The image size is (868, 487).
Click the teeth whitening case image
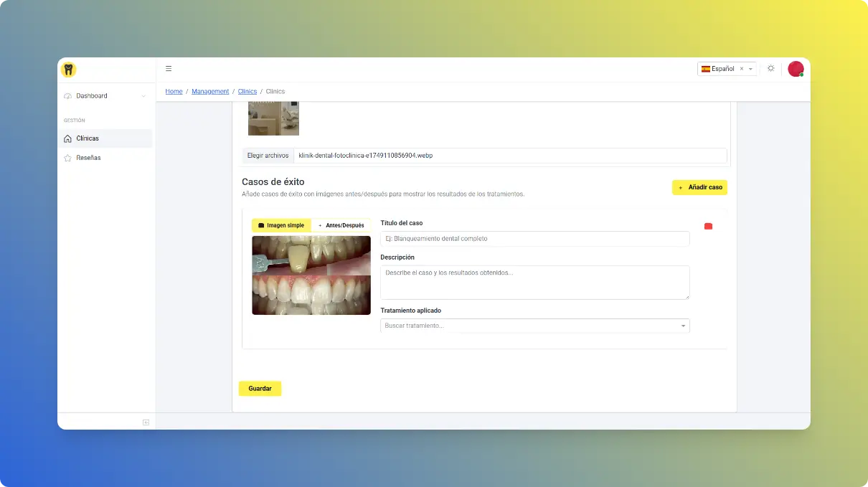coord(311,275)
